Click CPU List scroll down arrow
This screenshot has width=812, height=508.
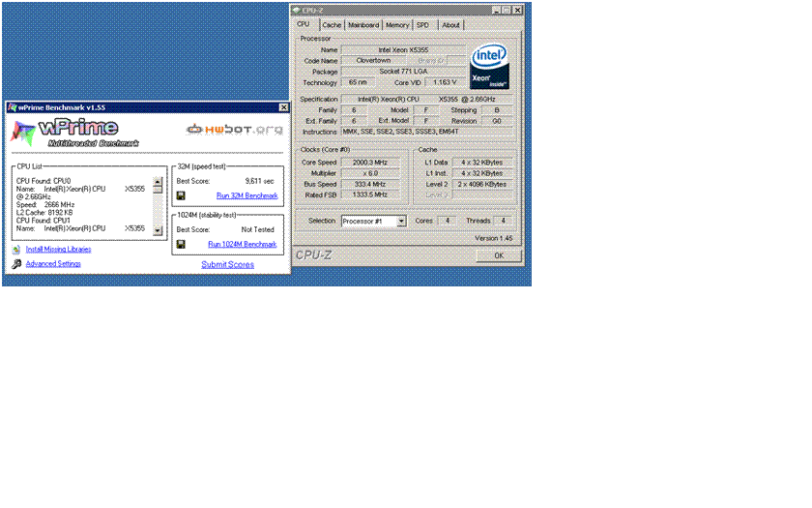click(x=158, y=230)
